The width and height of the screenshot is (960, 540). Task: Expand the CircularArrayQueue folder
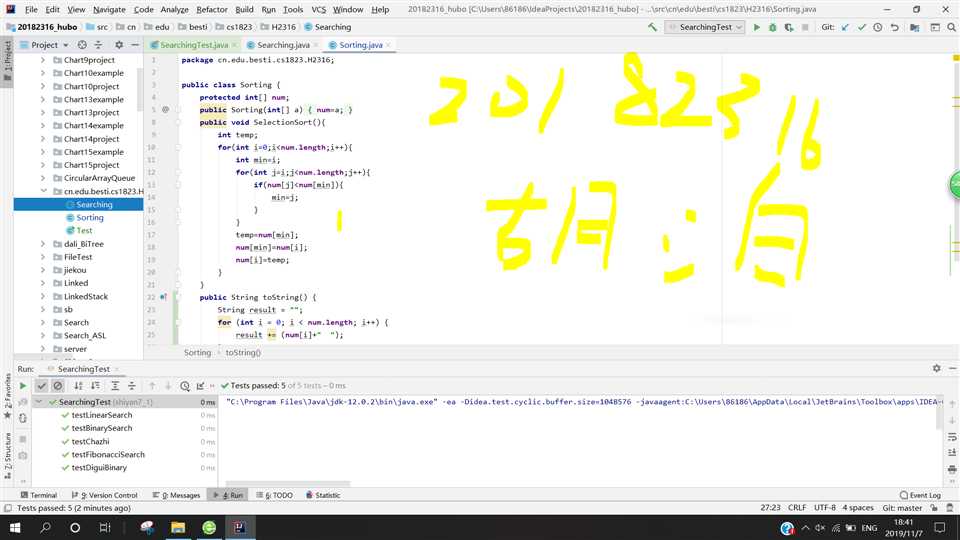click(43, 178)
